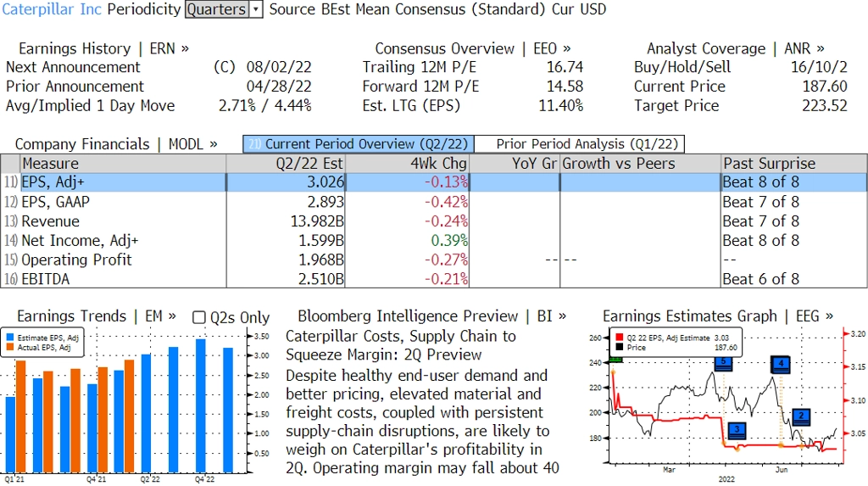Screen dimensions: 868x486
Task: Expand Earnings History ERN section
Action: coord(103,48)
